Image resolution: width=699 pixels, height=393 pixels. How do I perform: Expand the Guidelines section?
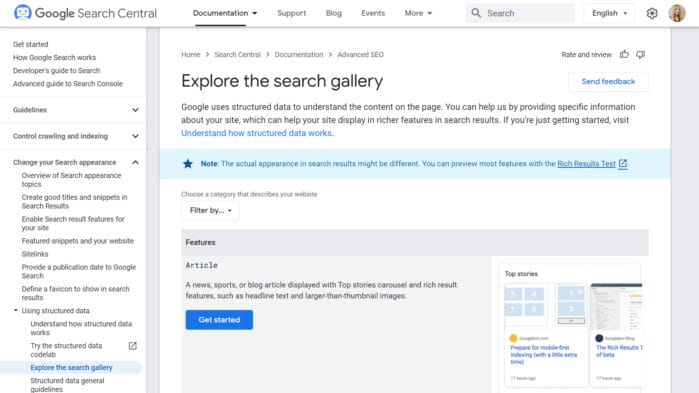click(135, 110)
